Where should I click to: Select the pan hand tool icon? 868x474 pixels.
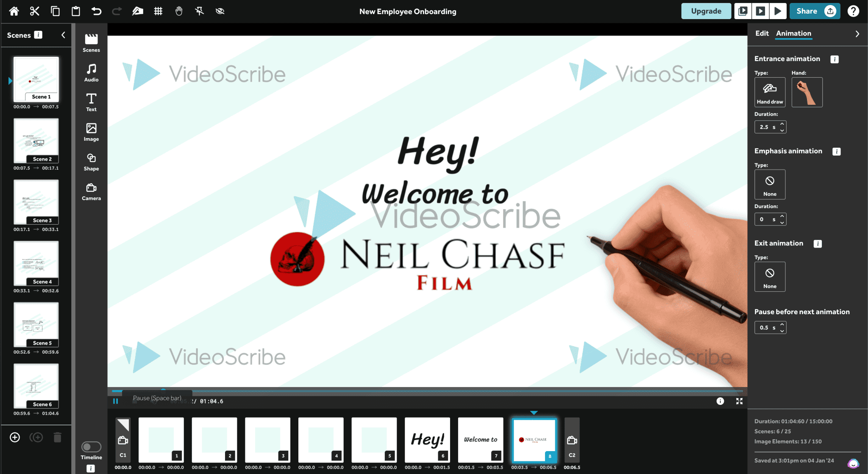(179, 11)
